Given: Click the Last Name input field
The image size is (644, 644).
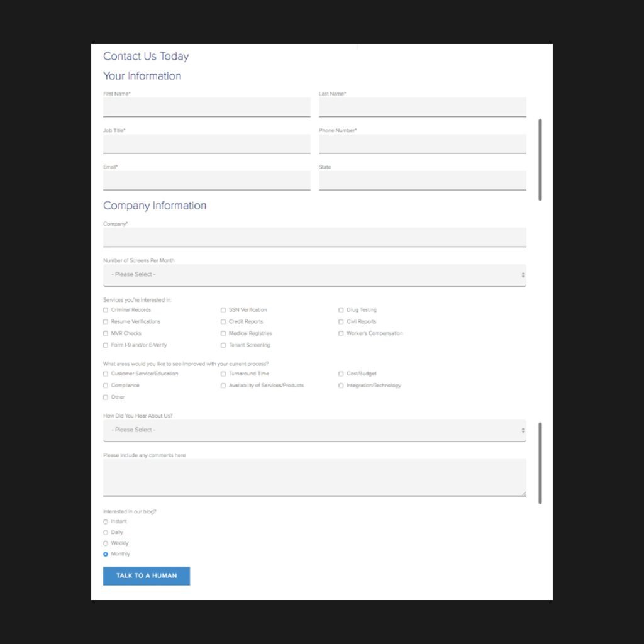Looking at the screenshot, I should (422, 107).
